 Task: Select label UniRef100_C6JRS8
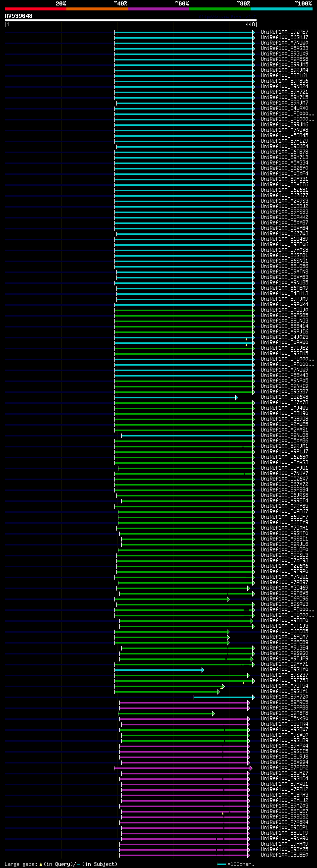pyautogui.click(x=284, y=495)
